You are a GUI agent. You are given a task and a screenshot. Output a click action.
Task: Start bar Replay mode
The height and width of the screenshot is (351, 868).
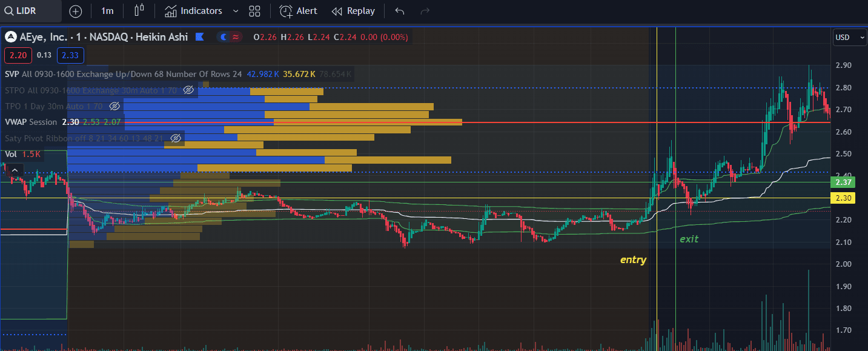[353, 11]
